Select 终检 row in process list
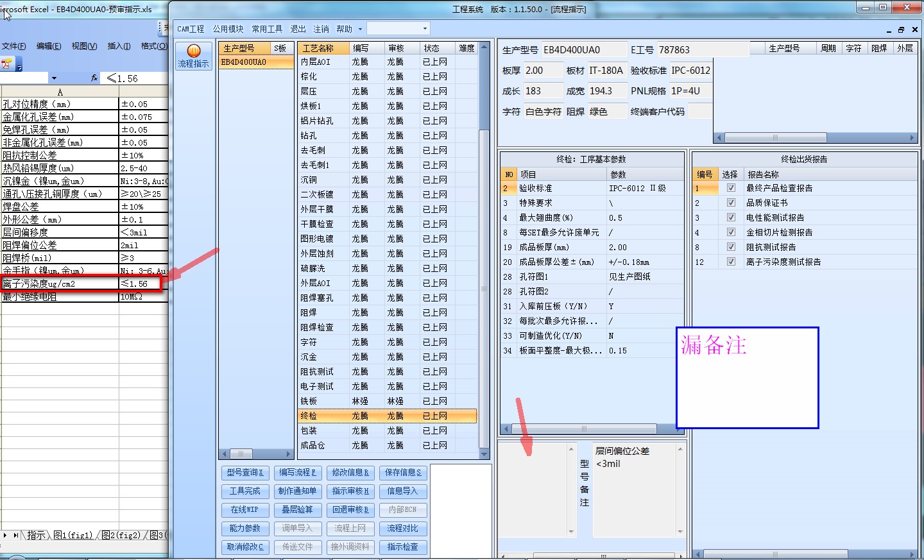This screenshot has height=560, width=924. (388, 416)
